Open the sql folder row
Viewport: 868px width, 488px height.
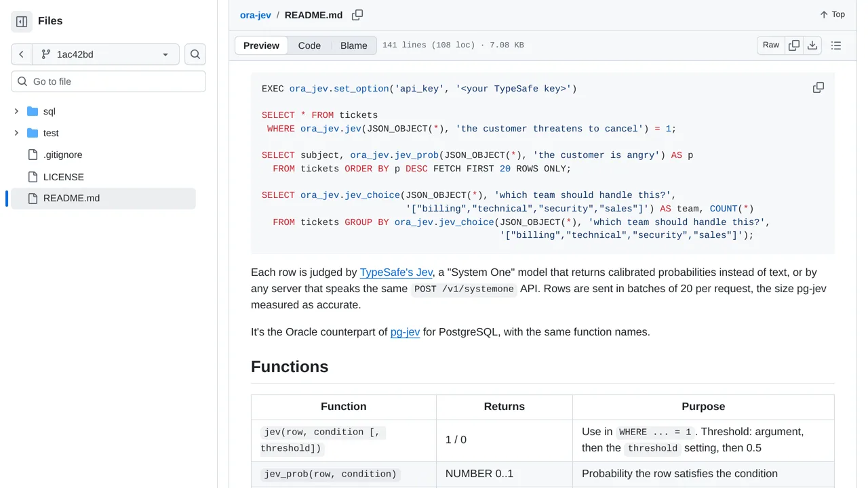tap(103, 111)
